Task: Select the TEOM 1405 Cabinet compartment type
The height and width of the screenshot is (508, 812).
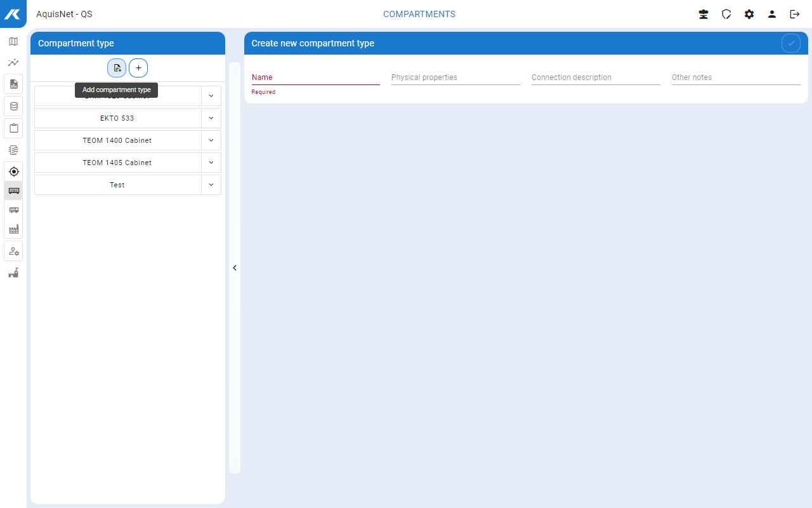Action: 117,163
